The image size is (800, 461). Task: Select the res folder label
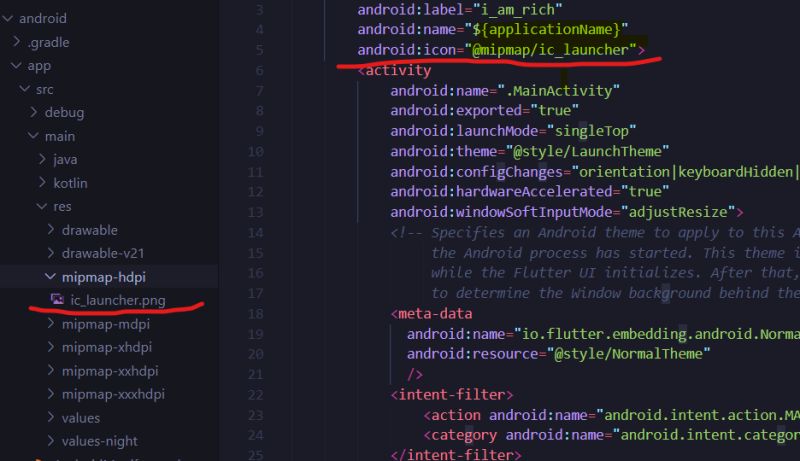[x=62, y=207]
